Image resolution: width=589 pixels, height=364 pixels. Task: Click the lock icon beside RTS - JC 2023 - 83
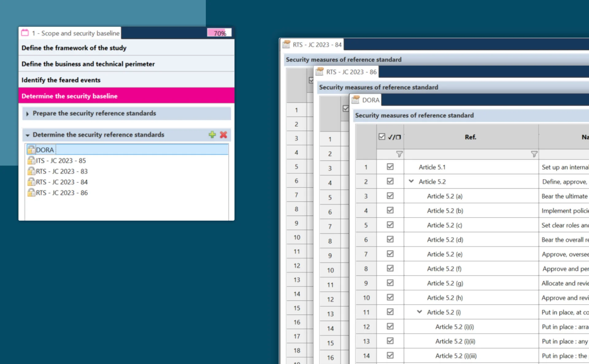31,171
